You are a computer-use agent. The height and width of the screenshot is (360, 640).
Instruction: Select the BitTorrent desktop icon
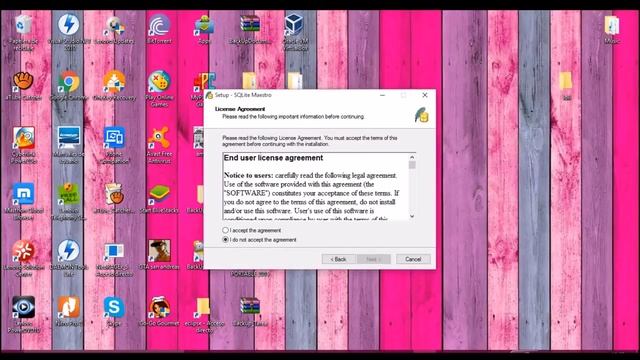pyautogui.click(x=159, y=25)
